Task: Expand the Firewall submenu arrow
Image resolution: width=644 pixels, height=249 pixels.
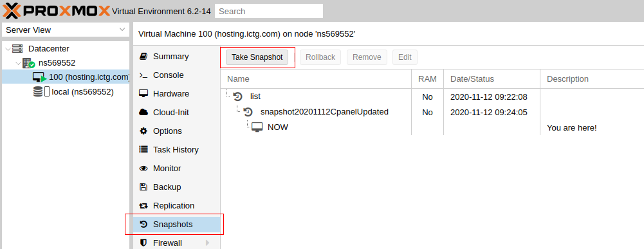Action: (x=207, y=243)
